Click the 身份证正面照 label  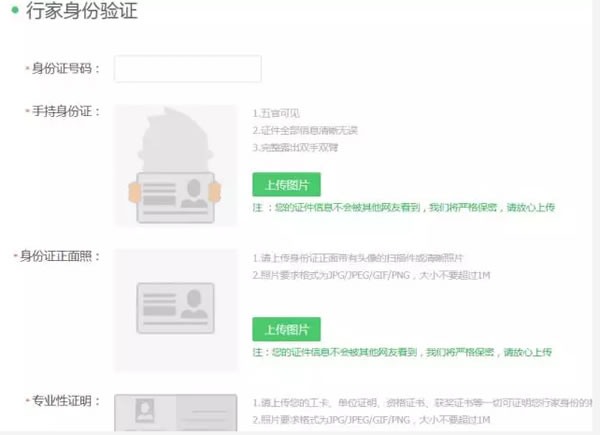(59, 256)
